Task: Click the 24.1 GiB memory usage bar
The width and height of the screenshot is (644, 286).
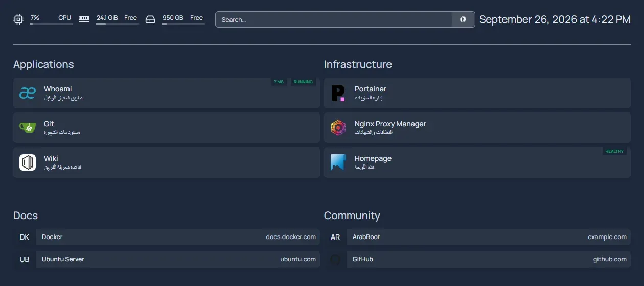Action: [x=117, y=24]
